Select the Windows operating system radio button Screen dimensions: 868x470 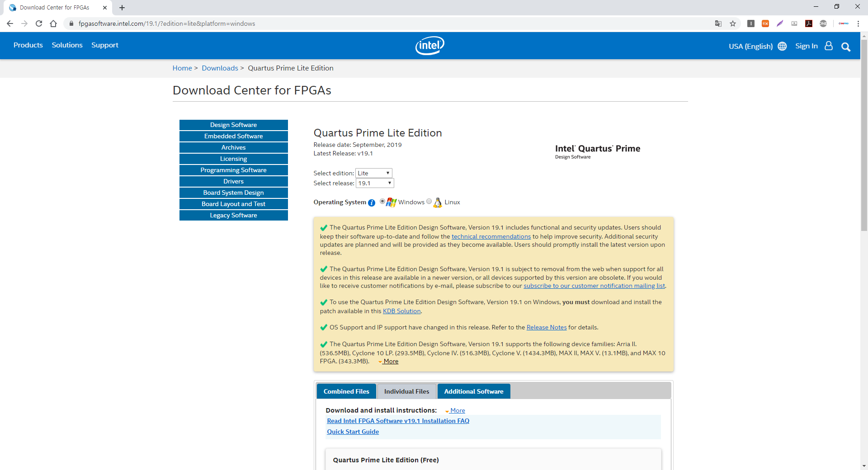pyautogui.click(x=382, y=202)
